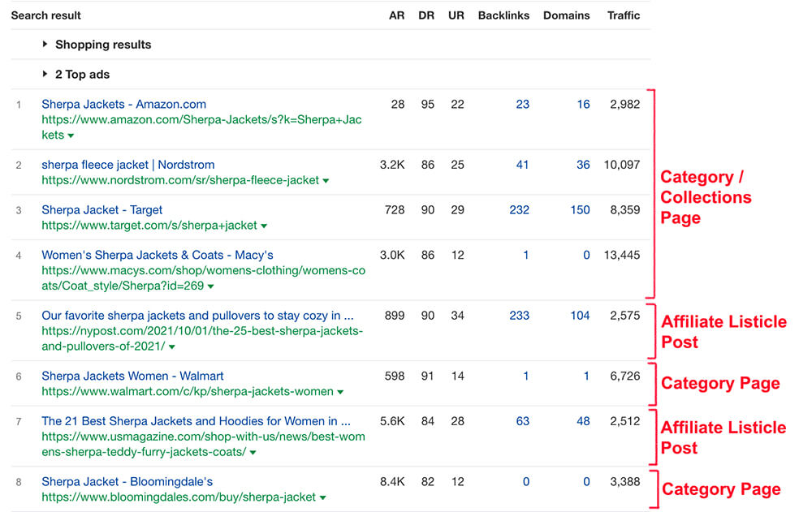Open Sherpa Jacket - Target result

pos(102,209)
